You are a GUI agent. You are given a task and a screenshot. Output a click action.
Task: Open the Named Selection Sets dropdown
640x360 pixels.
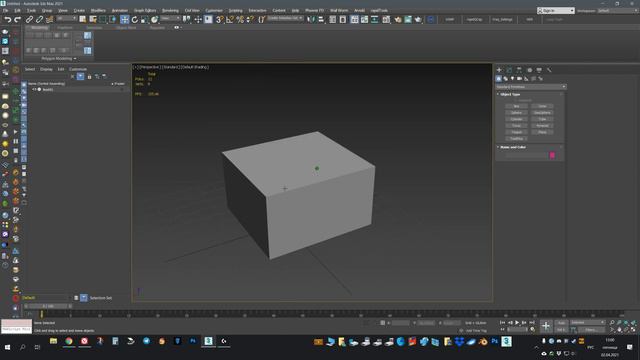coord(285,19)
